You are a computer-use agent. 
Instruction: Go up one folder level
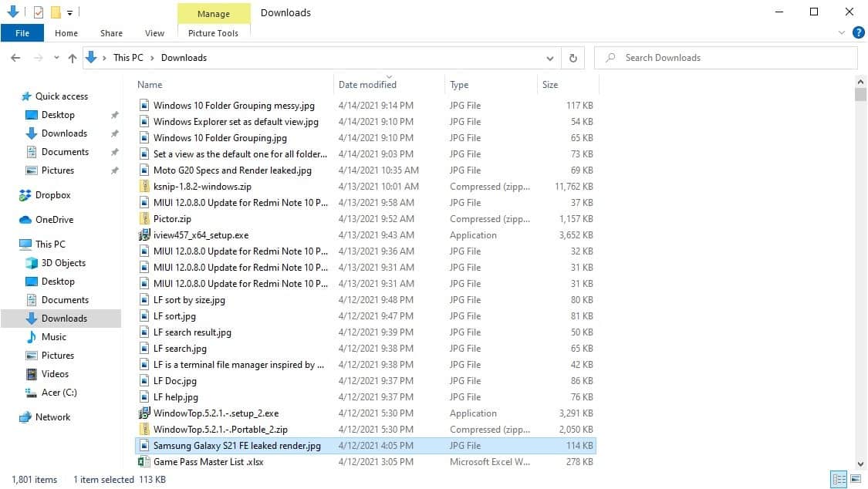[73, 58]
